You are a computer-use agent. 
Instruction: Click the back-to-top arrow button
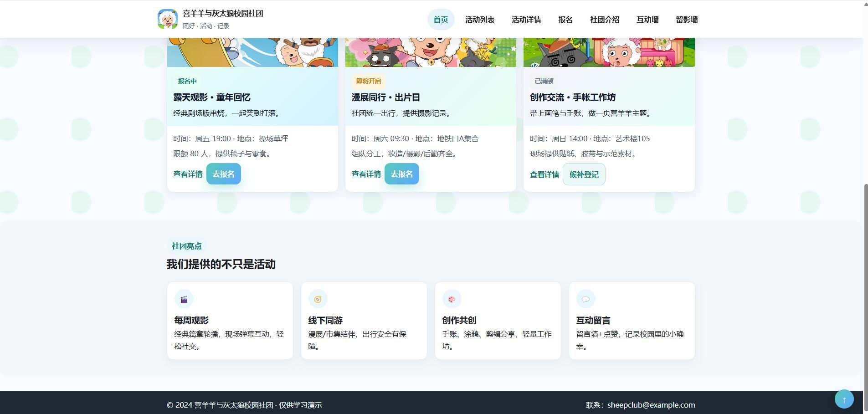(x=843, y=399)
